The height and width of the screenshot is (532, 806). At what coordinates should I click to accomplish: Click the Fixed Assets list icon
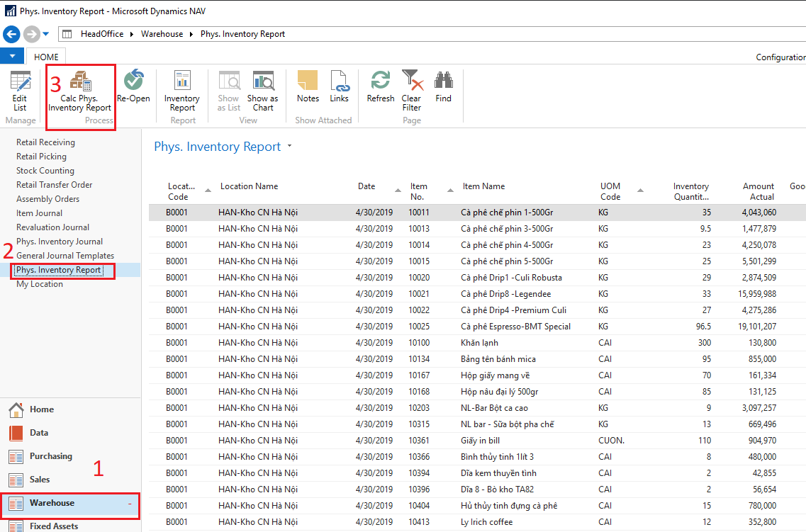[x=16, y=526]
